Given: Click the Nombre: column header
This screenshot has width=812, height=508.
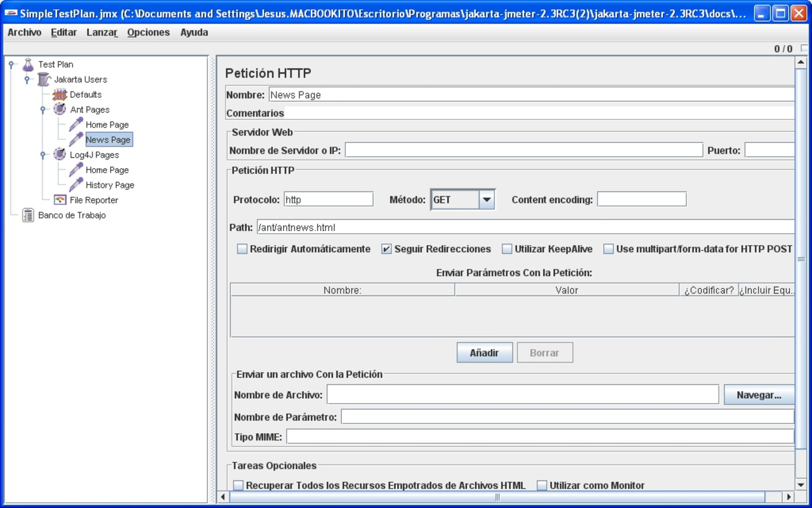Looking at the screenshot, I should 343,290.
